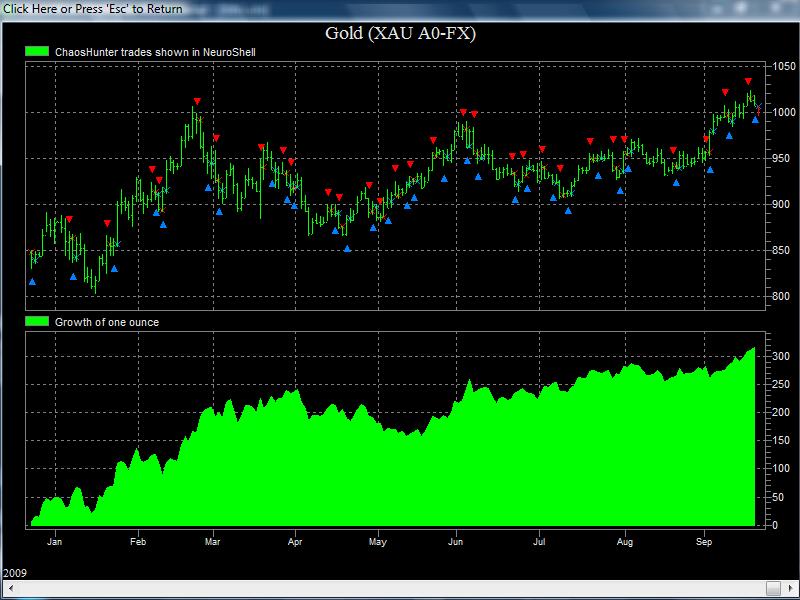Image resolution: width=800 pixels, height=600 pixels.
Task: Click the '850' price axis label
Action: click(x=781, y=250)
